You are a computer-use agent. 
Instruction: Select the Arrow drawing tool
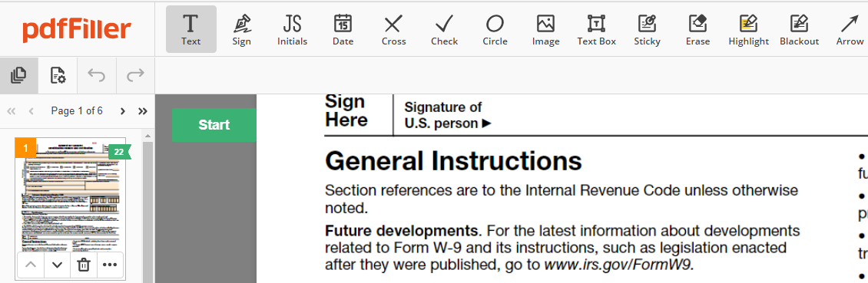click(x=849, y=29)
